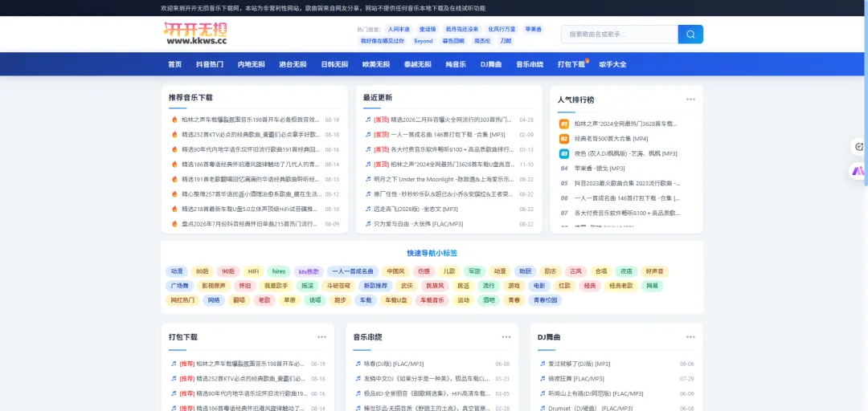Click the upper floating icon on right edge
This screenshot has height=411, width=868.
coord(859,147)
